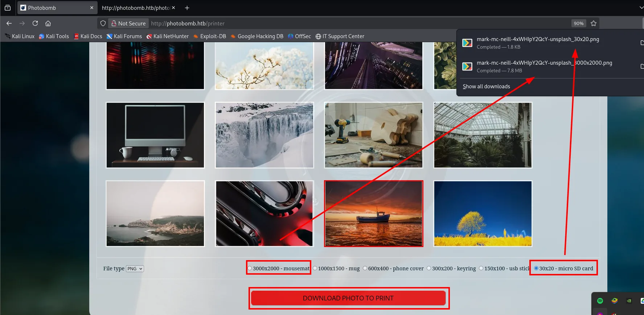The width and height of the screenshot is (644, 315).
Task: Switch to the Photobomb tab
Action: [x=57, y=8]
